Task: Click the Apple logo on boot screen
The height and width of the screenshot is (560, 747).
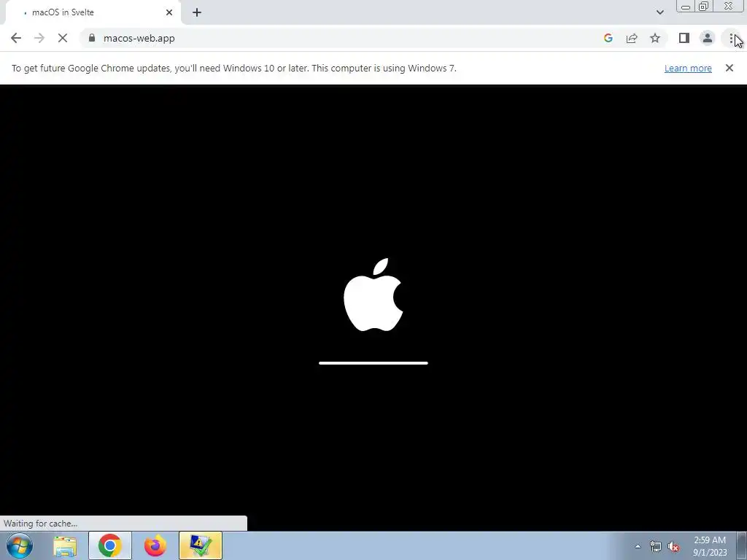Action: 373,295
